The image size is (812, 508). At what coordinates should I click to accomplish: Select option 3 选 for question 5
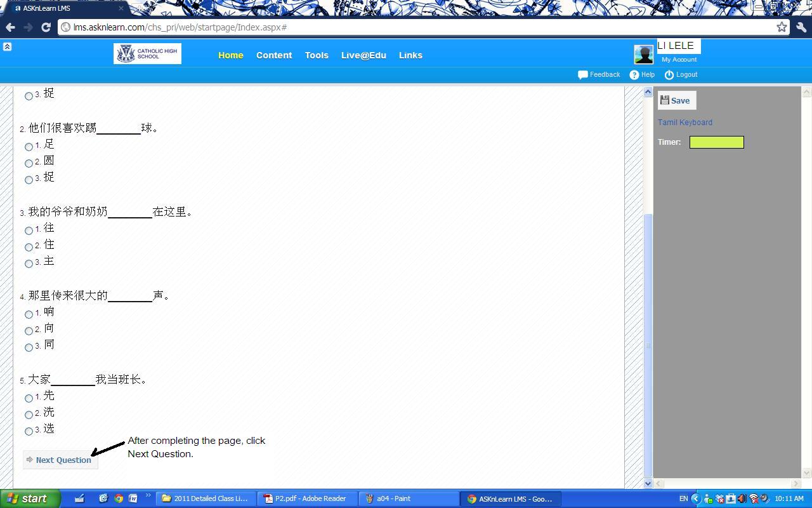click(29, 431)
